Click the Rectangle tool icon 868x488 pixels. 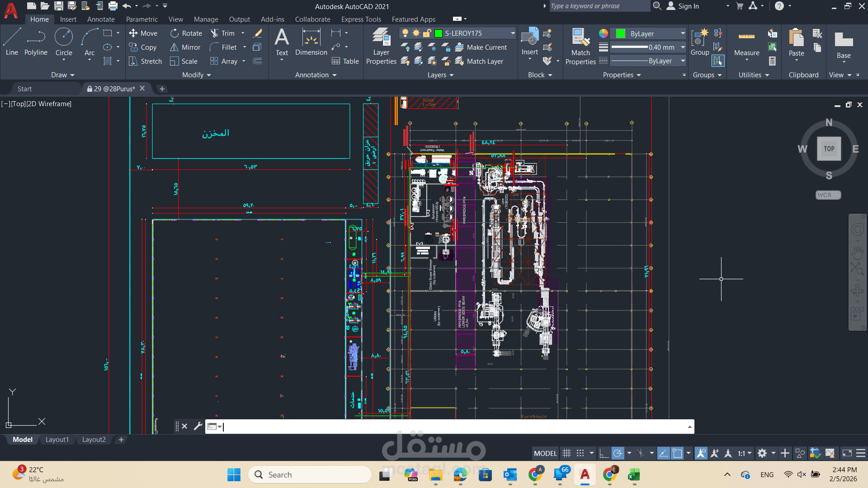[108, 33]
